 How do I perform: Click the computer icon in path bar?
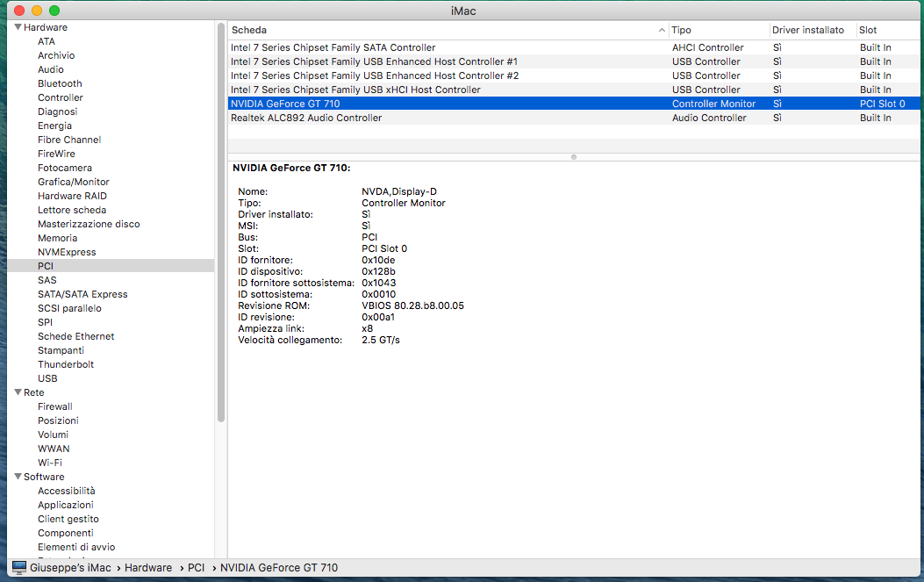point(19,567)
